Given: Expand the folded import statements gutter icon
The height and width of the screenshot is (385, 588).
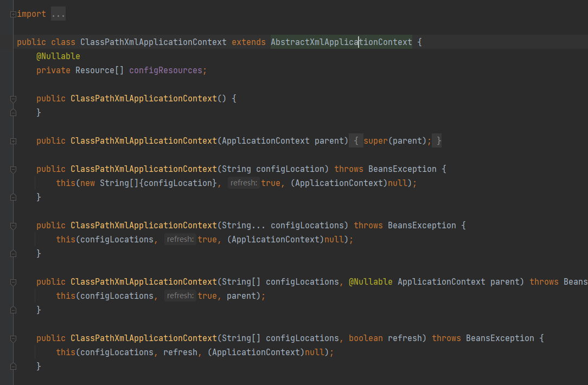Looking at the screenshot, I should pyautogui.click(x=13, y=14).
